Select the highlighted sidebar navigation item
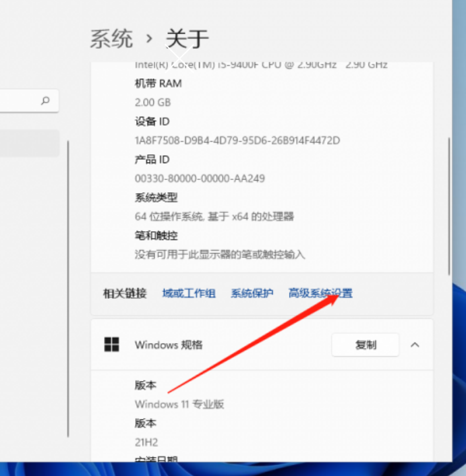Viewport: 466px width, 476px height. coord(30,144)
